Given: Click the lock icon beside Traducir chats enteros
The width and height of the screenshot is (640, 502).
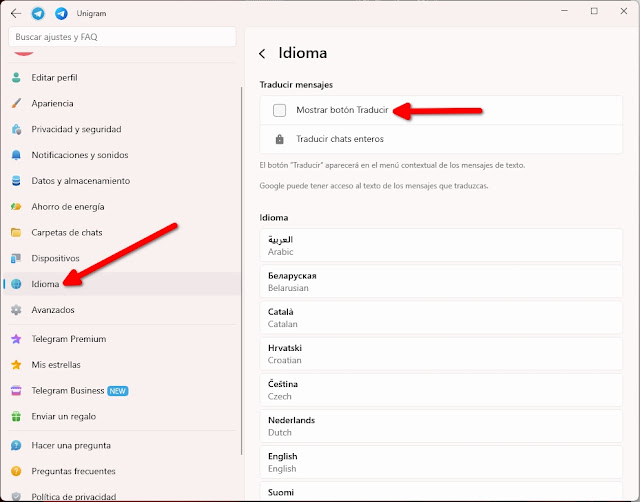Looking at the screenshot, I should (x=279, y=139).
